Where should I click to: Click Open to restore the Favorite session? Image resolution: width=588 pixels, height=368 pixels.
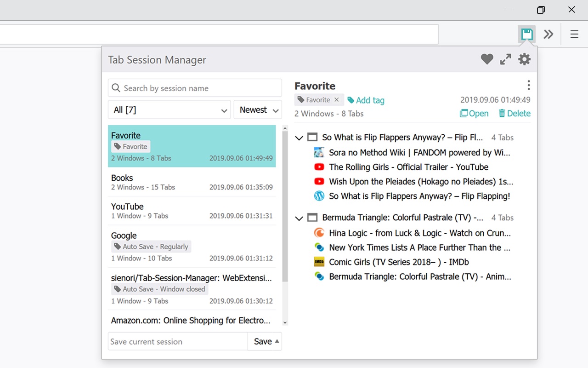(x=474, y=113)
